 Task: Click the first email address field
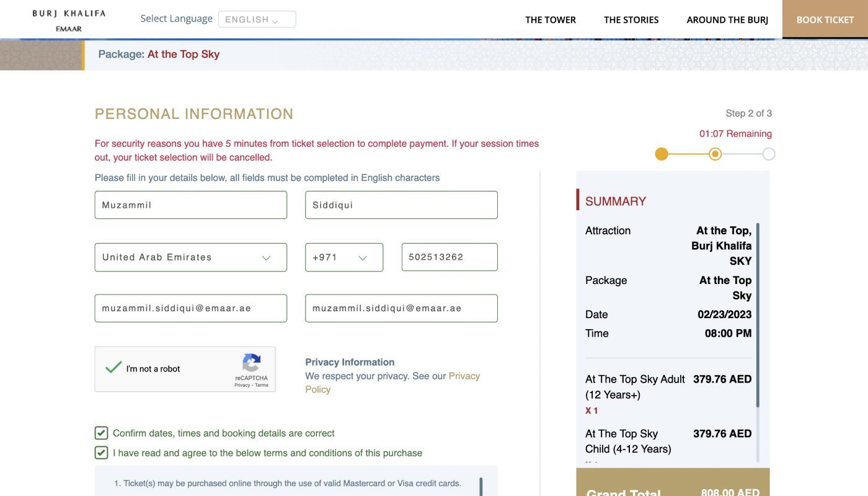pos(191,308)
